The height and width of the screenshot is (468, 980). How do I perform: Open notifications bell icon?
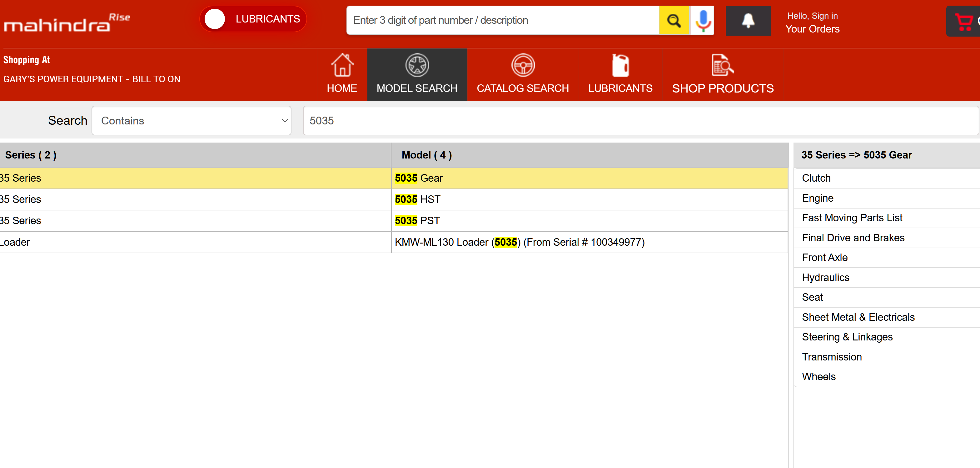(x=748, y=21)
